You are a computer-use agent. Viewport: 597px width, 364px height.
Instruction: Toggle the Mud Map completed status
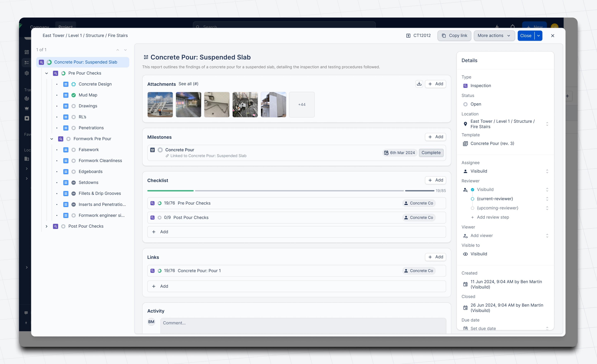point(73,95)
